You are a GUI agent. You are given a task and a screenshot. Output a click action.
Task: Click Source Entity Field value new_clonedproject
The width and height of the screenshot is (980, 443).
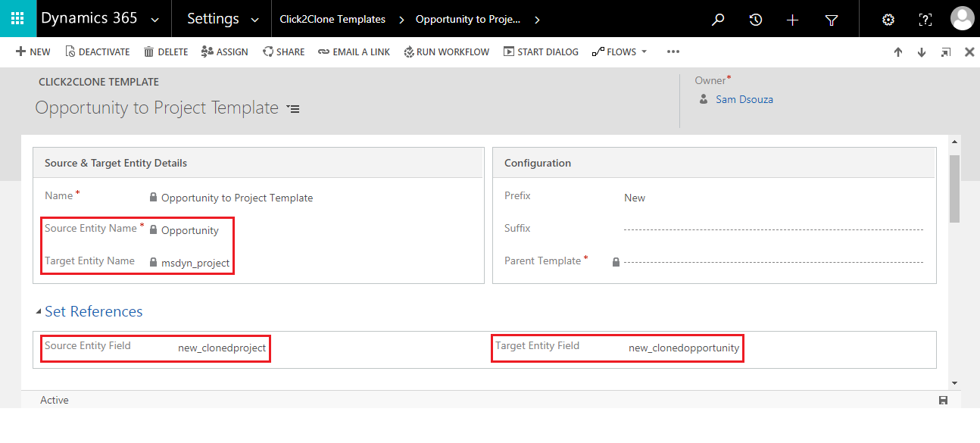(222, 348)
